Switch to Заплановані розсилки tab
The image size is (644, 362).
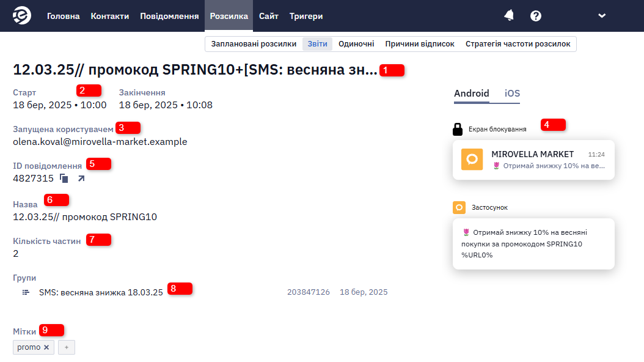point(254,44)
